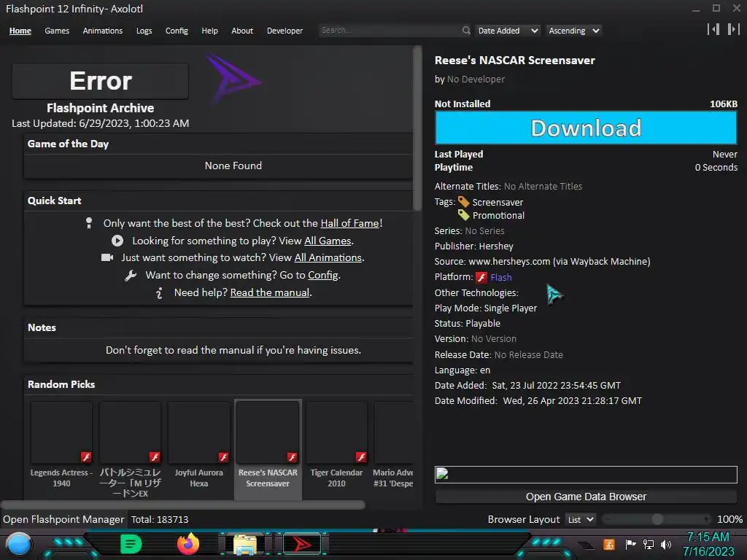
Task: Click the play icon beside All Games
Action: click(117, 241)
